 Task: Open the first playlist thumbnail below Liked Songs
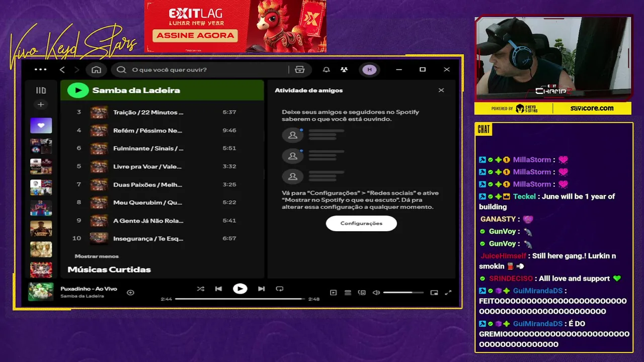pos(41,146)
